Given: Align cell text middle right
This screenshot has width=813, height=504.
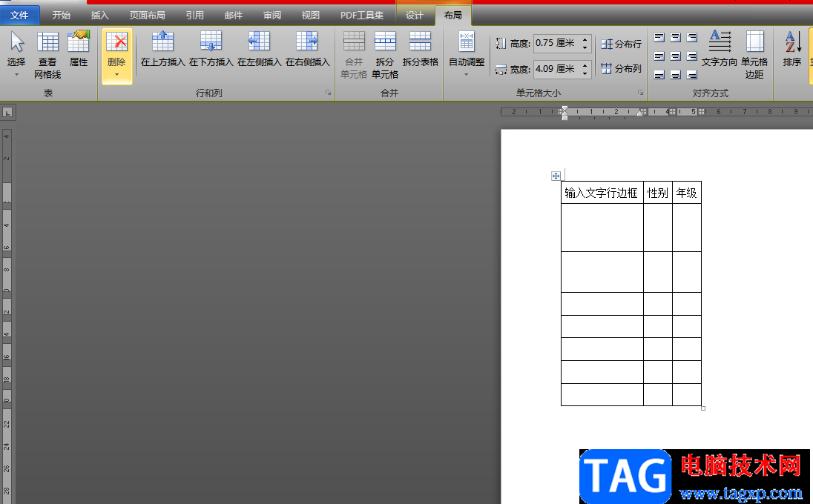Looking at the screenshot, I should [692, 56].
